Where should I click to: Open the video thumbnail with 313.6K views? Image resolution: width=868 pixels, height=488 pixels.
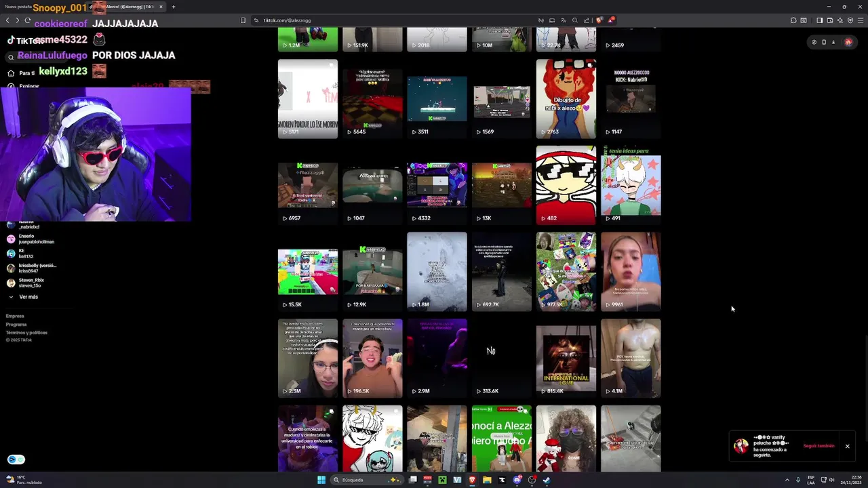(x=502, y=358)
